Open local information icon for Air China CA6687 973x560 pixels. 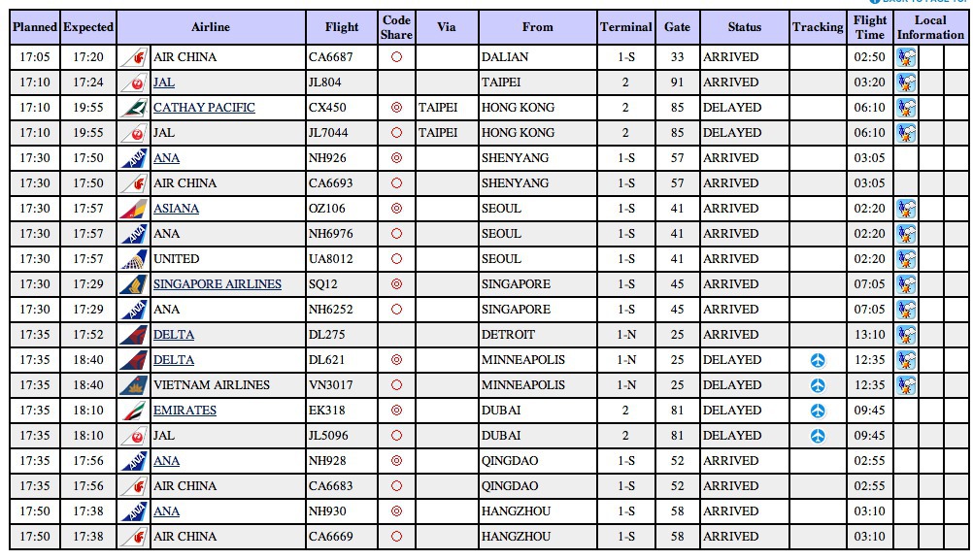tap(906, 57)
